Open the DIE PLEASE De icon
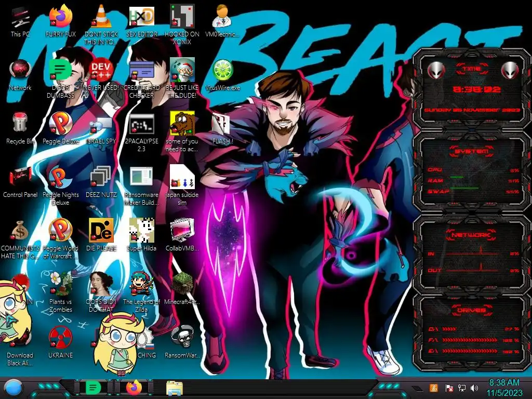This screenshot has width=532, height=399. point(101,236)
